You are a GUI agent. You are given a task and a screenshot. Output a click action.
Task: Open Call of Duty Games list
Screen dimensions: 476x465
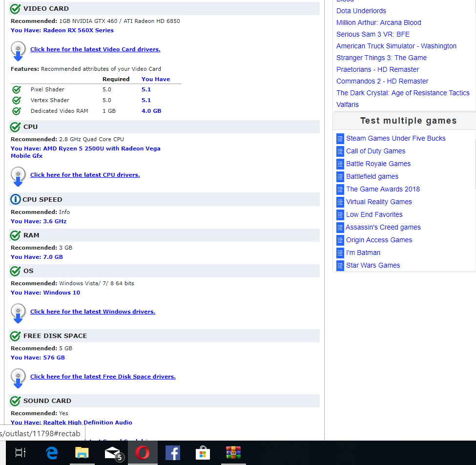[375, 151]
